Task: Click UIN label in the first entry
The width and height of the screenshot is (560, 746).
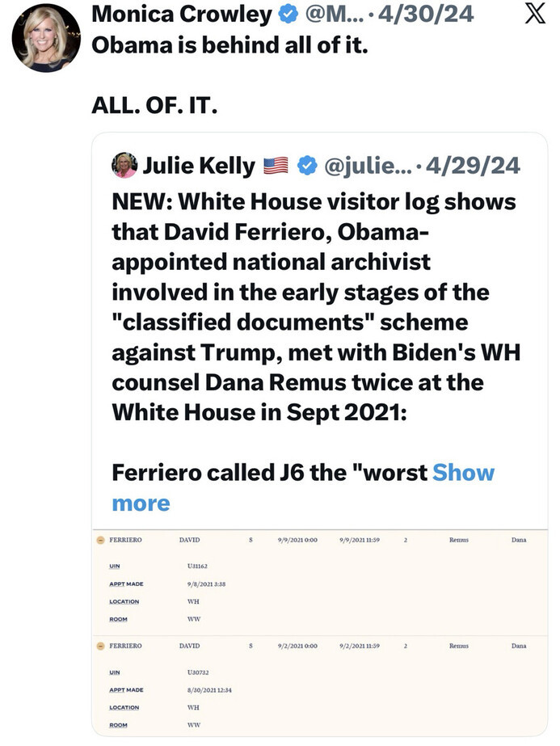Action: click(115, 566)
